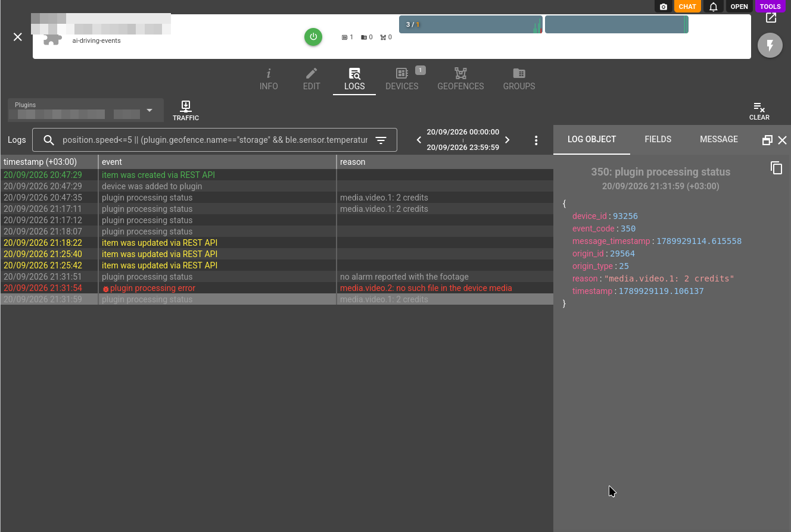Viewport: 791px width, 532px height.
Task: Click timestamp value 1789929119.106137
Action: click(661, 291)
